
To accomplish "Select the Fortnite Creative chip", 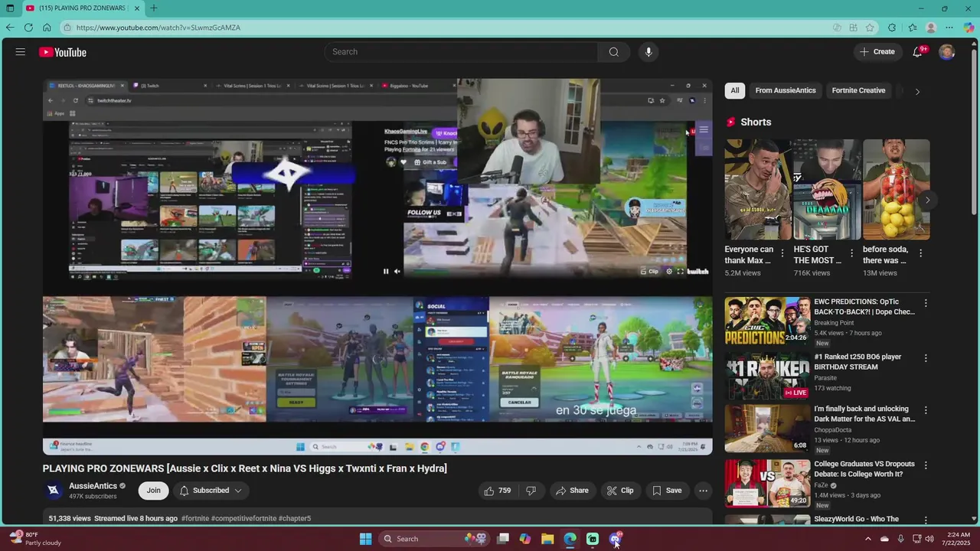I will coord(858,90).
